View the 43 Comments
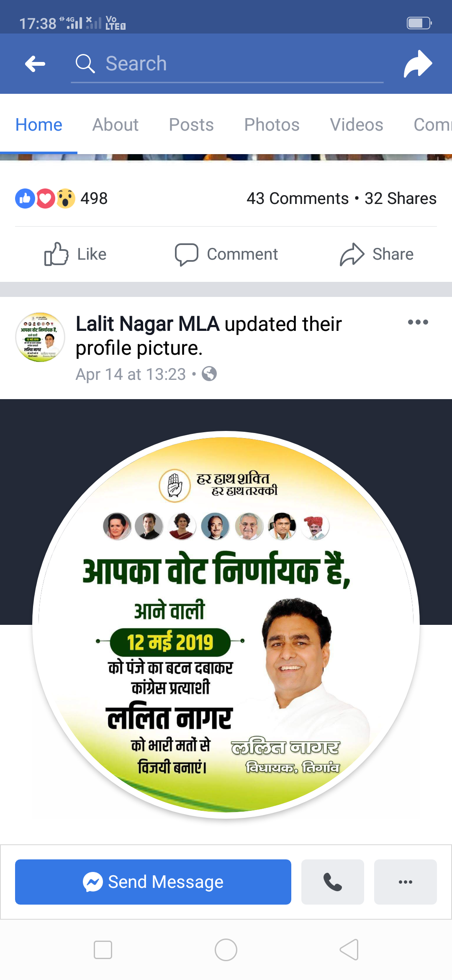 298,199
